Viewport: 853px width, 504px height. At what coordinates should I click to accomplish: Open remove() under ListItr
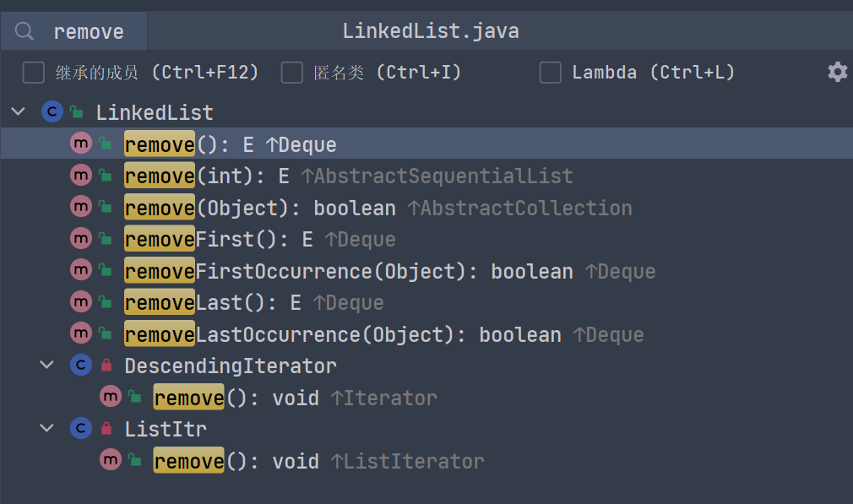[x=236, y=461]
